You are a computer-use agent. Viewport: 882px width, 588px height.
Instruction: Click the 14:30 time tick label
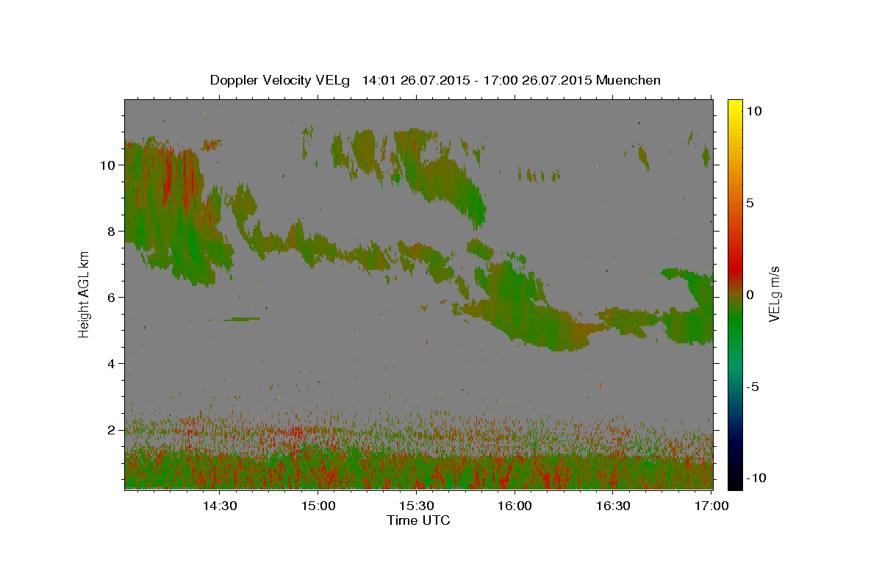[x=220, y=506]
